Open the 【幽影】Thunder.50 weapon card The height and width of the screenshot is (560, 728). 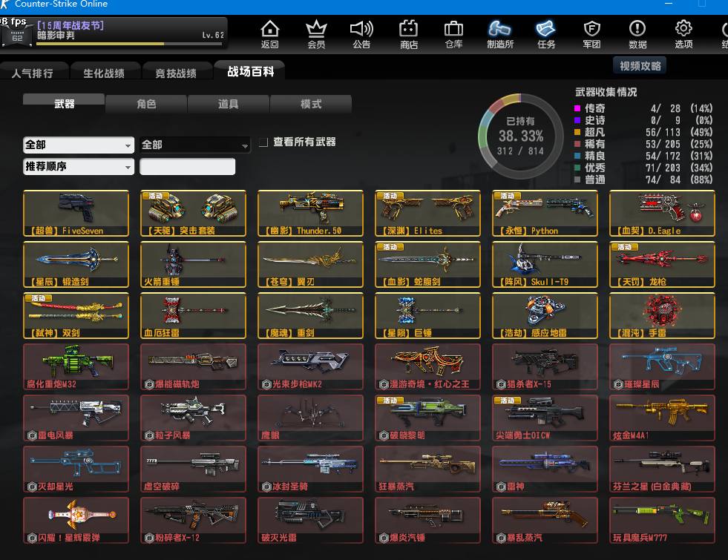click(x=311, y=214)
